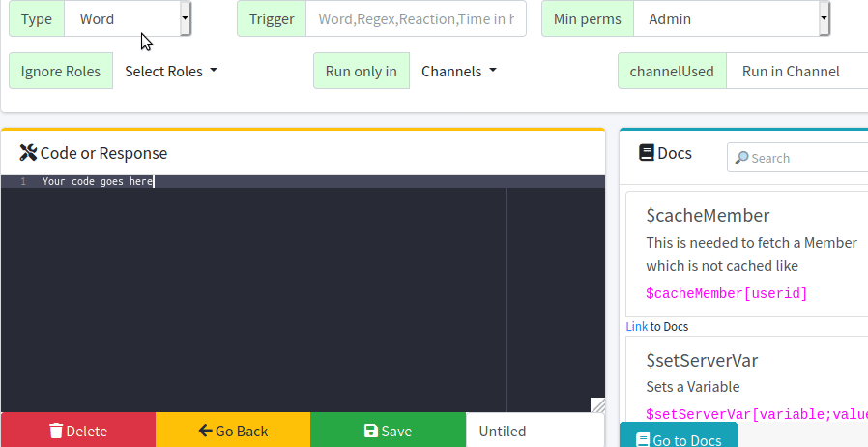The width and height of the screenshot is (868, 447).
Task: Open the Run in Channel selector
Action: (796, 71)
